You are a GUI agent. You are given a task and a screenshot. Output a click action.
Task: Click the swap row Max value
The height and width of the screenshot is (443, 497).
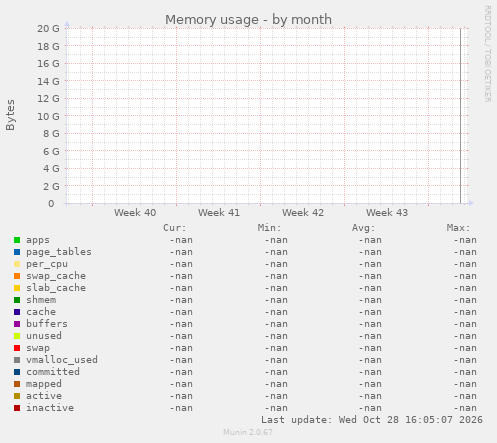465,348
